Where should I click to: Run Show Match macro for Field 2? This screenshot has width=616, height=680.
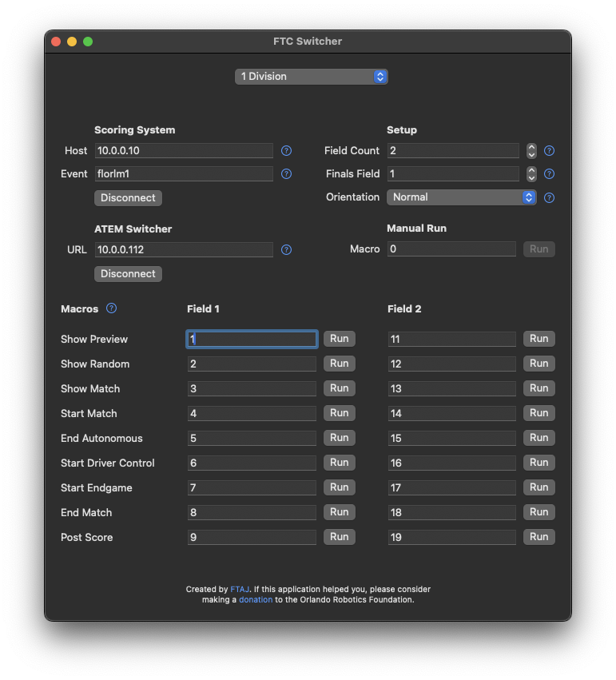(539, 388)
